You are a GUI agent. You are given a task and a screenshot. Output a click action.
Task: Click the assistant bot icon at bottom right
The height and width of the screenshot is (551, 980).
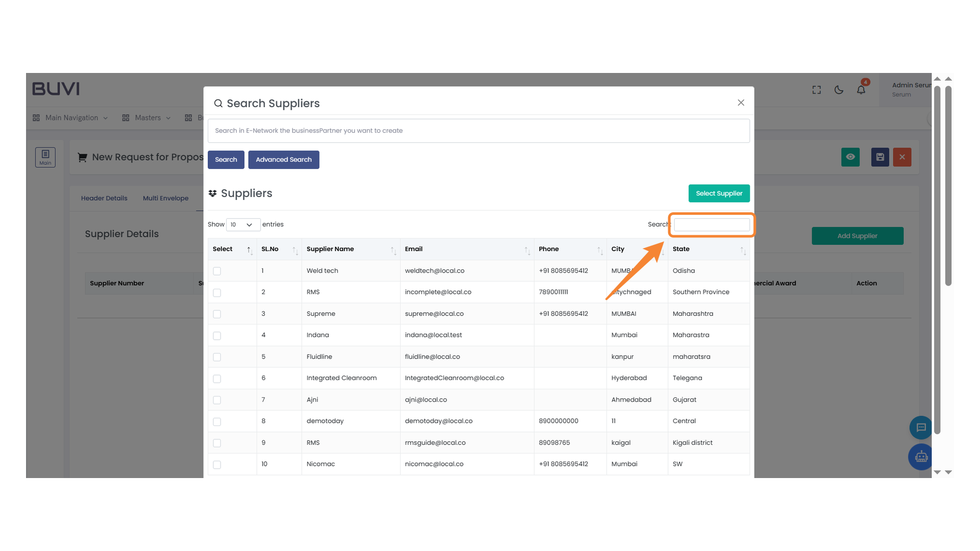point(921,457)
